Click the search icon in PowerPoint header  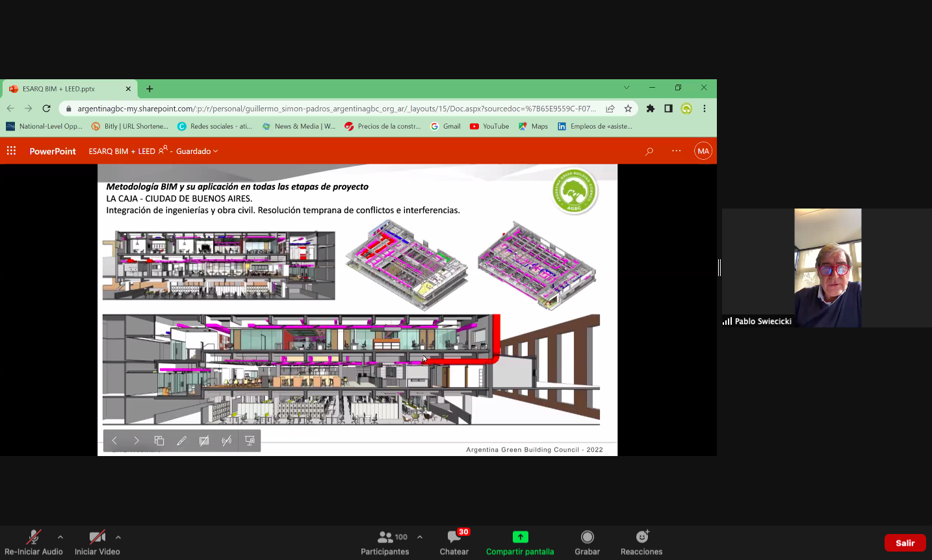pyautogui.click(x=649, y=151)
